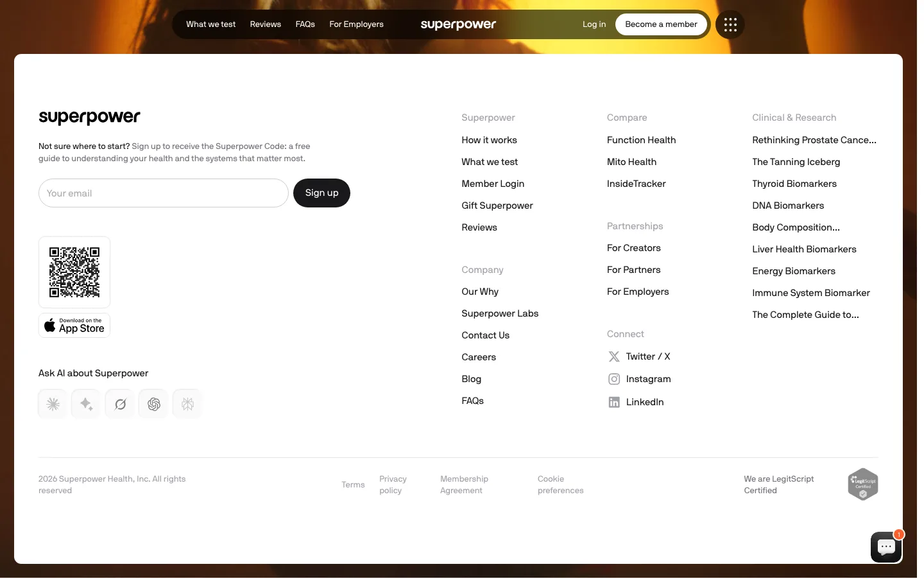Open the Careers link
The image size is (924, 578).
click(479, 357)
